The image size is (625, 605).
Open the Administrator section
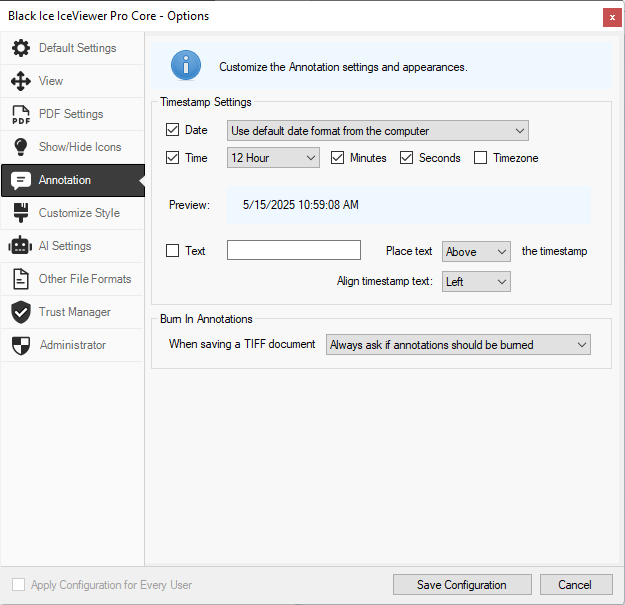coord(72,346)
